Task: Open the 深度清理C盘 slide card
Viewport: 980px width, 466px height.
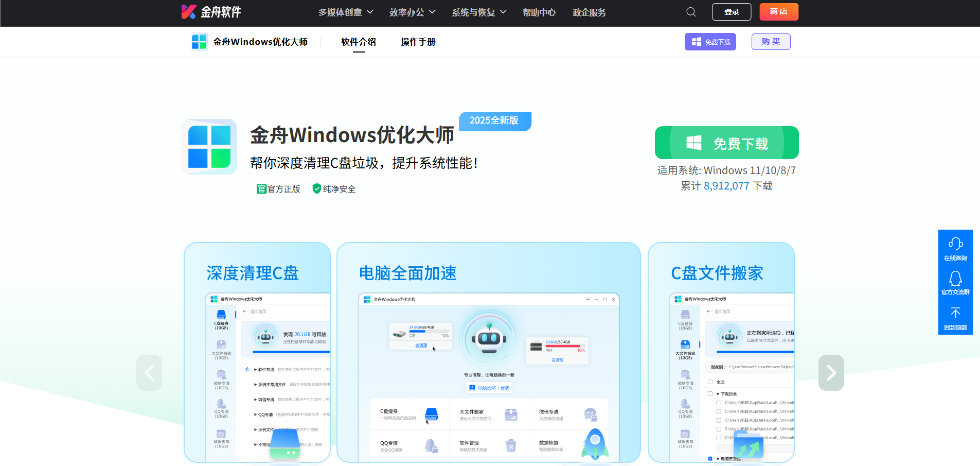Action: click(257, 353)
